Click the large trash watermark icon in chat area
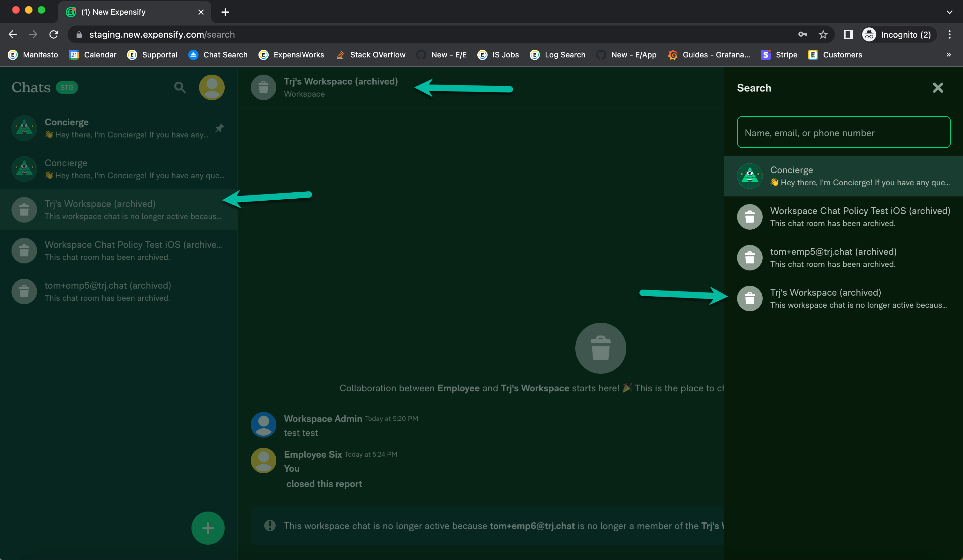963x560 pixels. [600, 348]
